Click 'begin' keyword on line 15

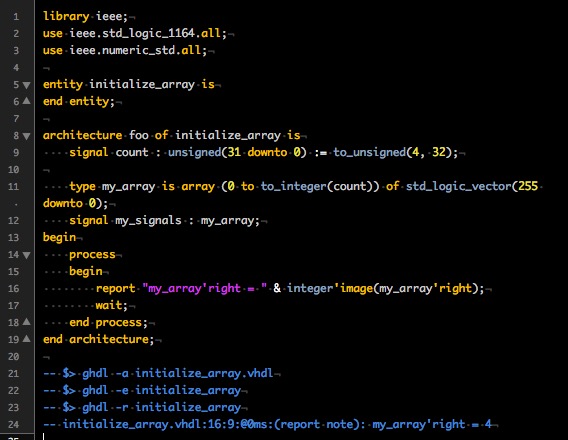click(86, 272)
